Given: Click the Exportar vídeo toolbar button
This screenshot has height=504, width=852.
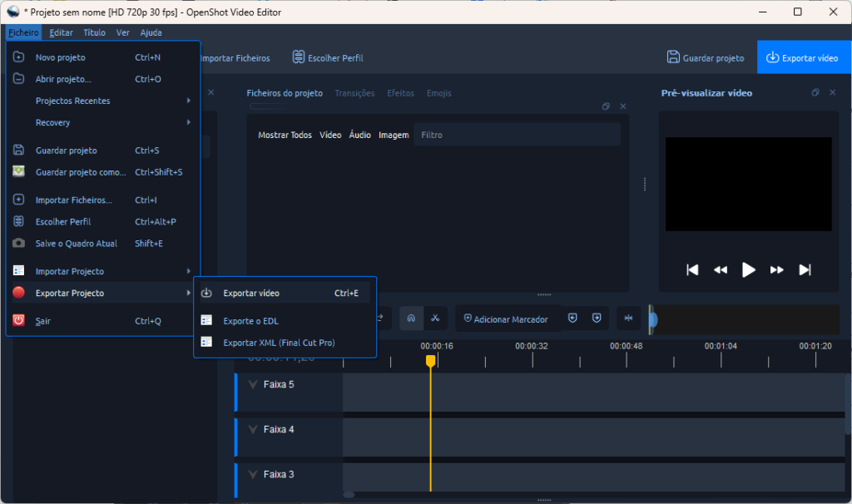Looking at the screenshot, I should (803, 58).
